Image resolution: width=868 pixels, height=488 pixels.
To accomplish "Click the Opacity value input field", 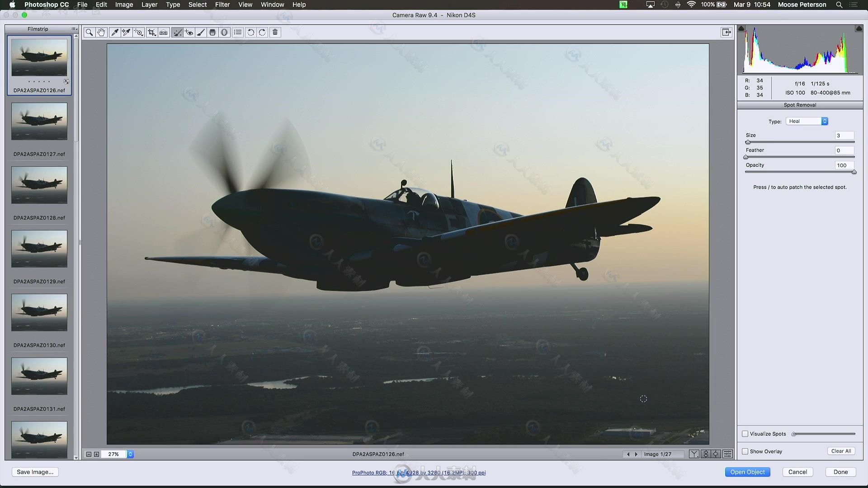I will tap(844, 165).
